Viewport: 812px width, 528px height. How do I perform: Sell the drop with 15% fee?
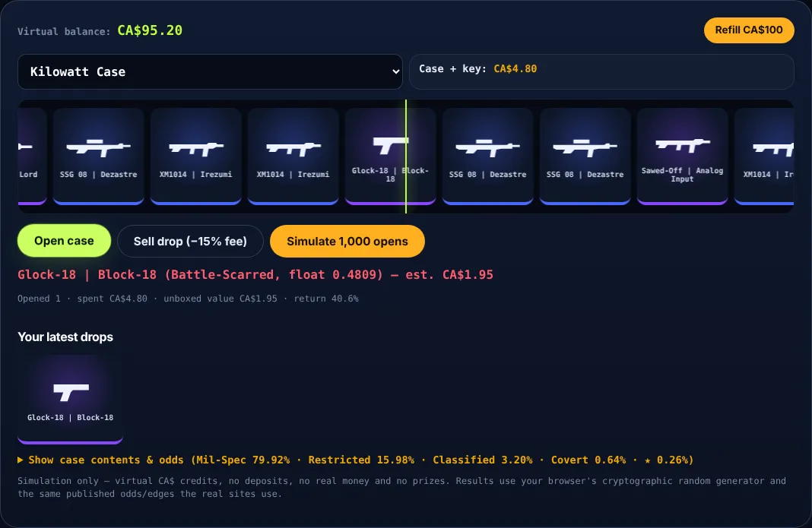(x=190, y=242)
